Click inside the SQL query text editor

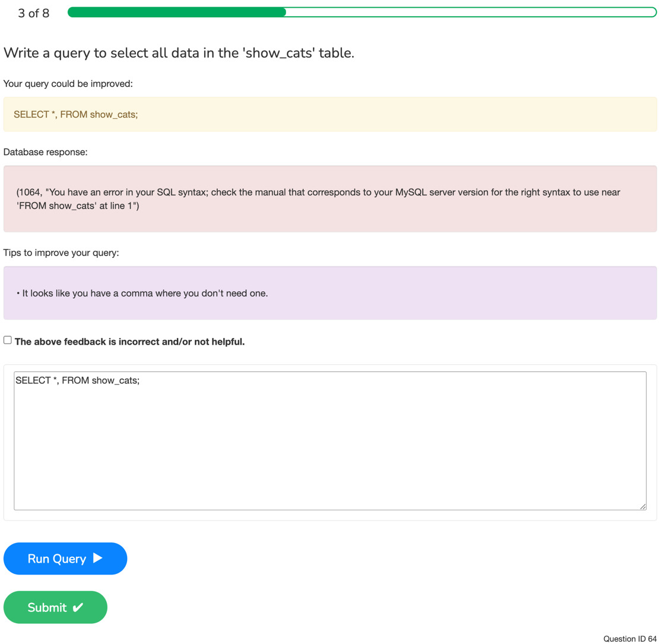(330, 440)
